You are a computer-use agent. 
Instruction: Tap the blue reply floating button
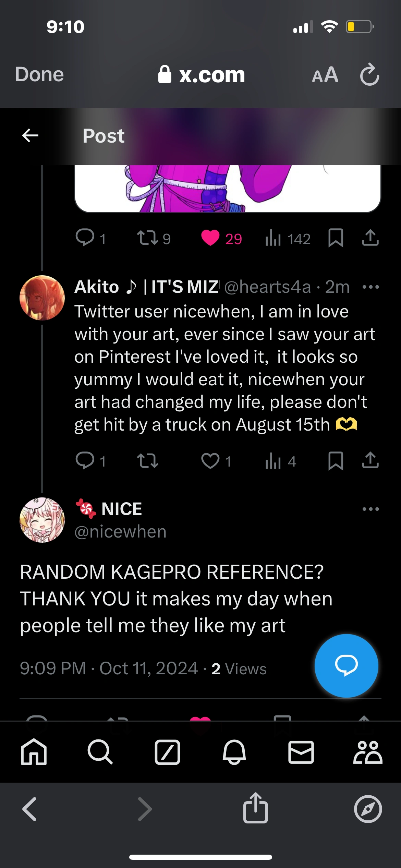tap(346, 665)
